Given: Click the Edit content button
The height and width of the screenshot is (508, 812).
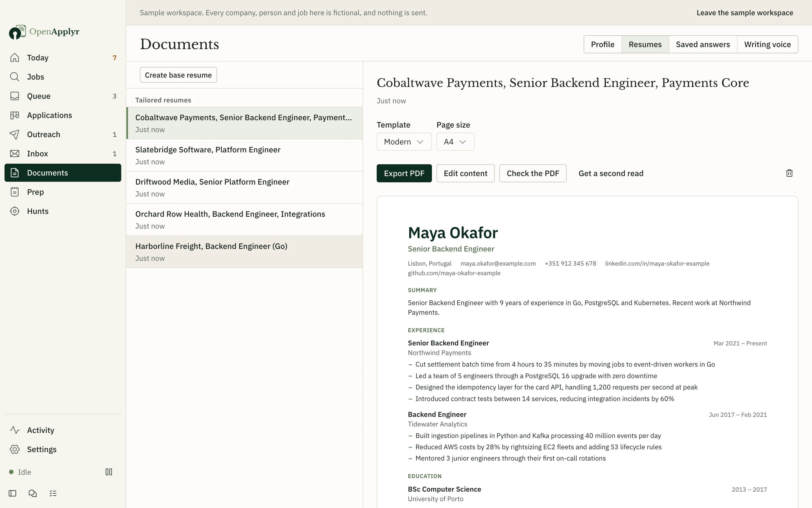Looking at the screenshot, I should (x=465, y=173).
